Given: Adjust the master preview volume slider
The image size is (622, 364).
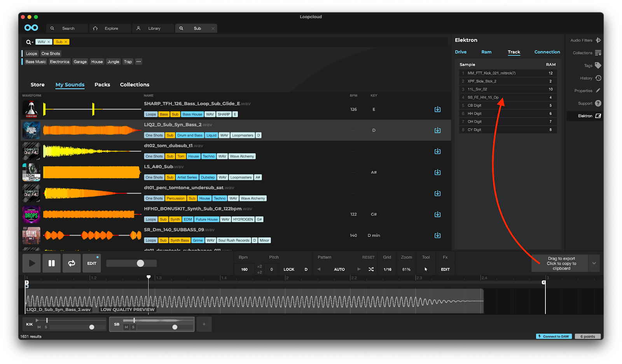Looking at the screenshot, I should [x=131, y=263].
